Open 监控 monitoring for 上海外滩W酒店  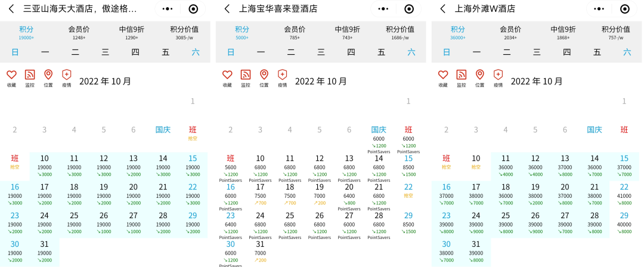(461, 78)
